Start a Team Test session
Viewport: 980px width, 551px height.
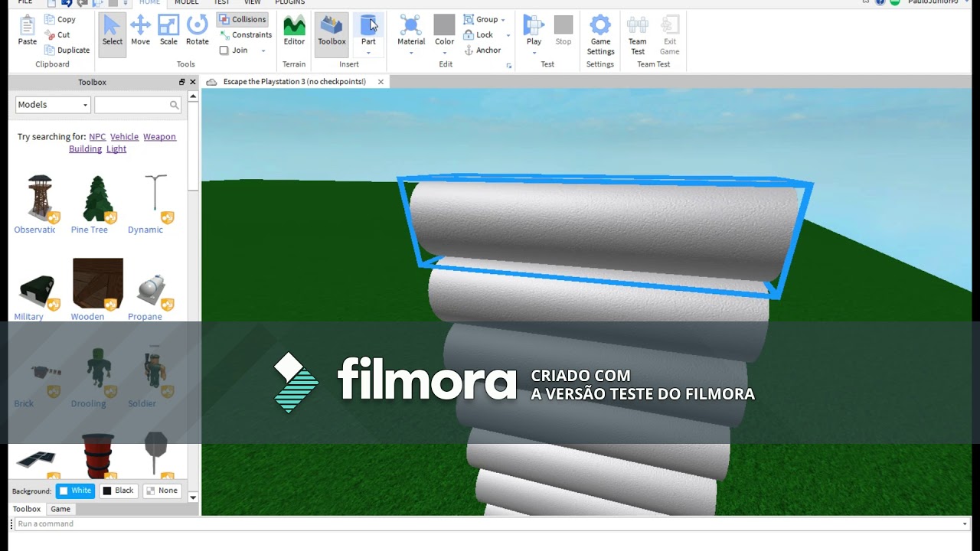pyautogui.click(x=638, y=35)
